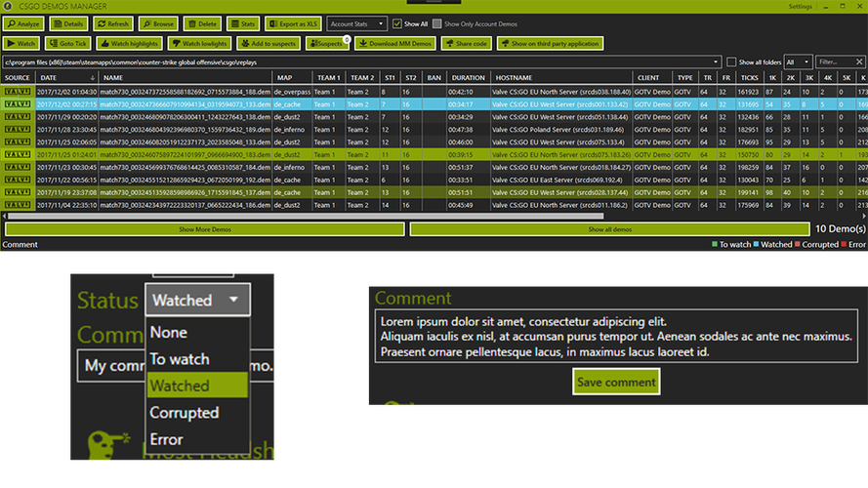Choose None in the status list

[197, 332]
